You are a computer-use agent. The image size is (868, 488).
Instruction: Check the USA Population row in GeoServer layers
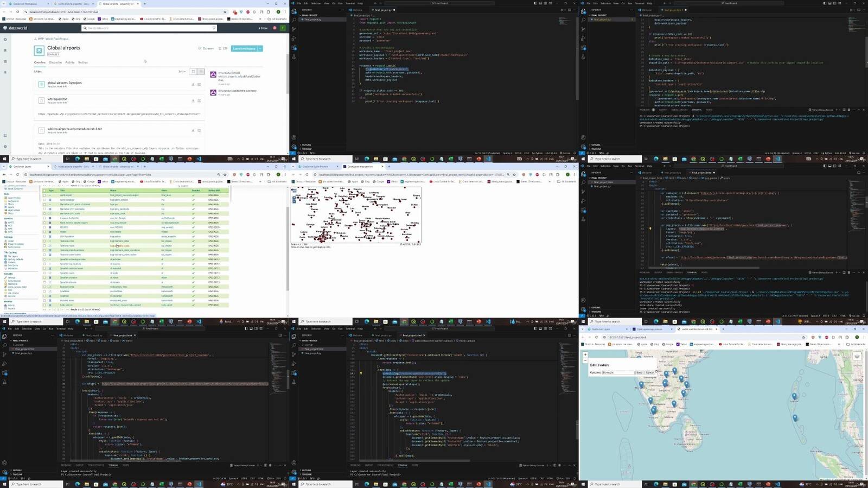[x=45, y=237]
